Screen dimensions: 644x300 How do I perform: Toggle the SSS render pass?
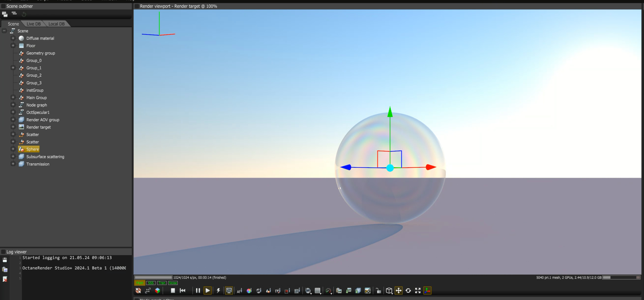click(x=151, y=283)
